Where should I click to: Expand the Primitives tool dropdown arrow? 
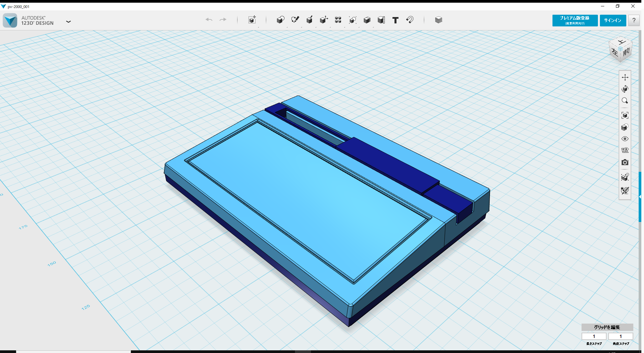[x=287, y=27]
